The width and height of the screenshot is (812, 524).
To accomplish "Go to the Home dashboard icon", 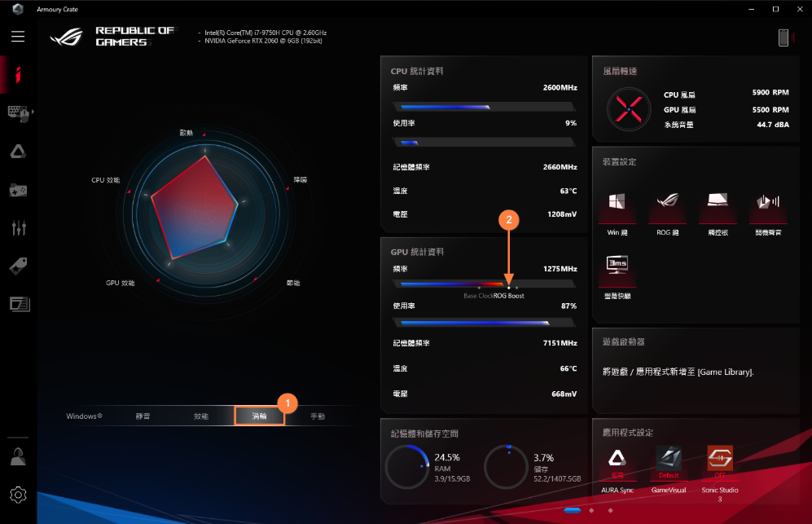I will (x=18, y=75).
